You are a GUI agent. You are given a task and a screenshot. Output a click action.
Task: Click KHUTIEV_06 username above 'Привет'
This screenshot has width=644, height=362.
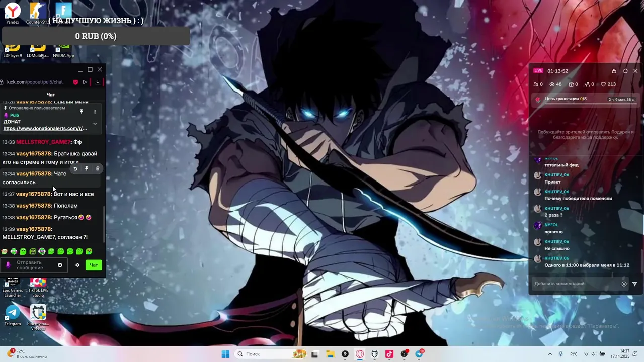pos(556,175)
